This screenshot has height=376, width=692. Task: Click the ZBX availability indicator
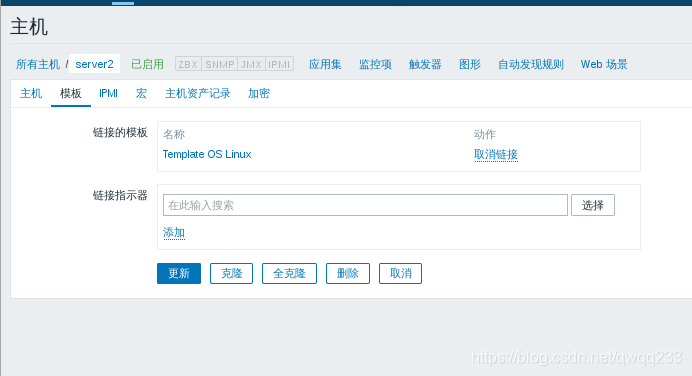(x=188, y=64)
